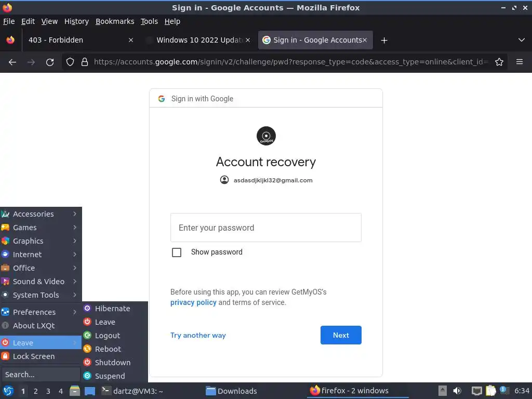Select the Leave entry in main menu
The width and height of the screenshot is (532, 399).
(x=41, y=343)
